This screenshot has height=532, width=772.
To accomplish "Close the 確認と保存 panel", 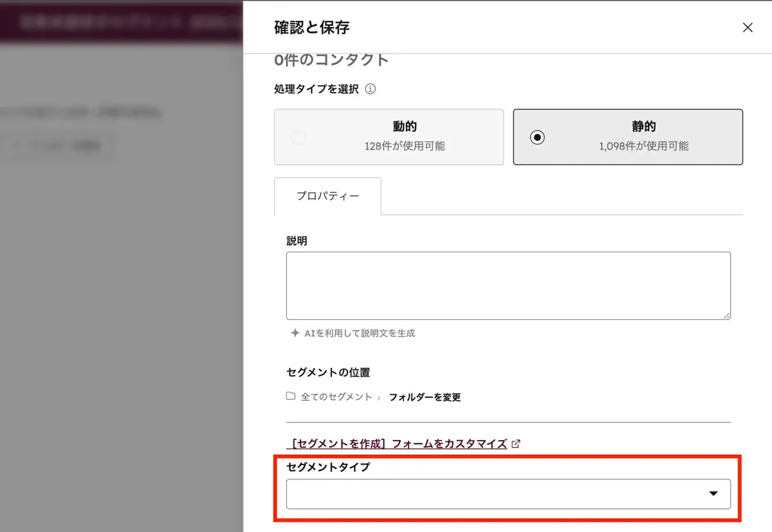I will (x=748, y=28).
